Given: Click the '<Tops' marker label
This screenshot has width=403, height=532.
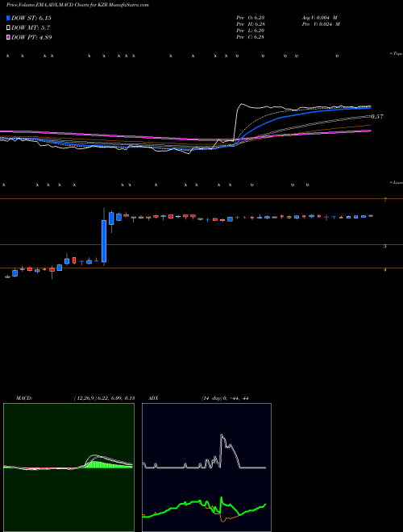Looking at the screenshot, I should point(397,54).
